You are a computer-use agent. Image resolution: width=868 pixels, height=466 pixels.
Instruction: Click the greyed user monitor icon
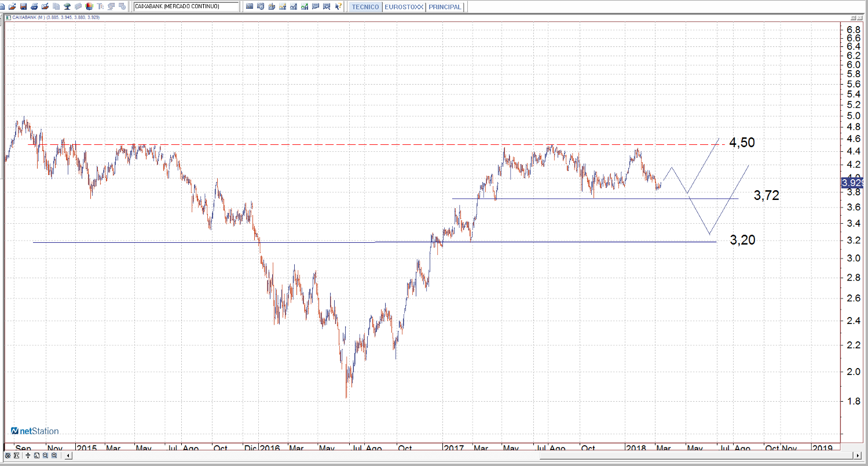point(111,6)
